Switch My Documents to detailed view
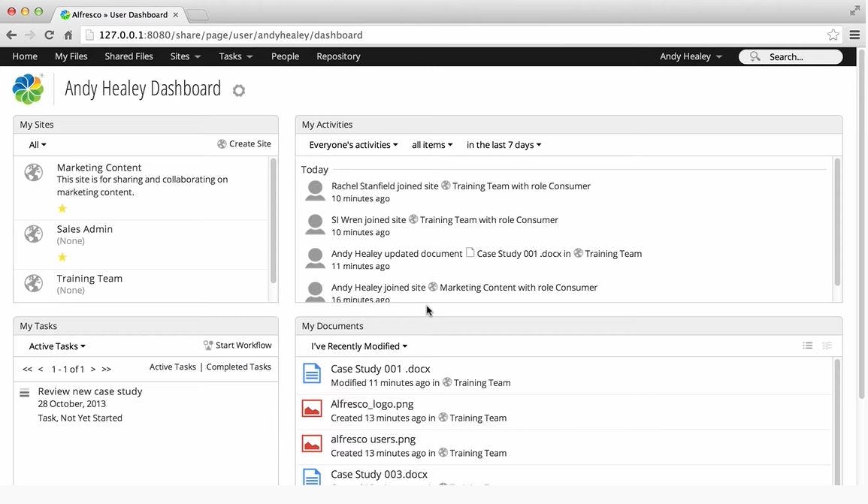 click(x=827, y=346)
